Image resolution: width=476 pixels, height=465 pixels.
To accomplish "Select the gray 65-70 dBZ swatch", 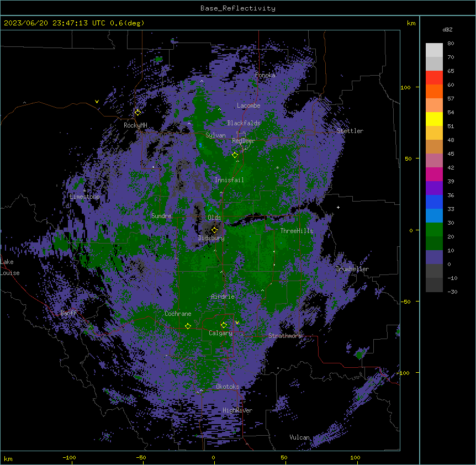I will pos(434,64).
